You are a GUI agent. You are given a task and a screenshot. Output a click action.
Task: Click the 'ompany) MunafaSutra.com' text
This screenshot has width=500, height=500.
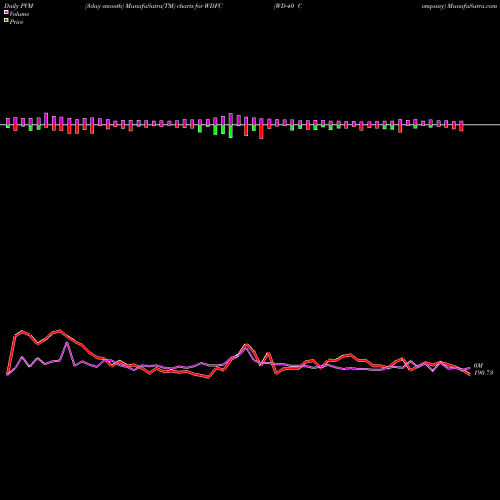click(459, 6)
